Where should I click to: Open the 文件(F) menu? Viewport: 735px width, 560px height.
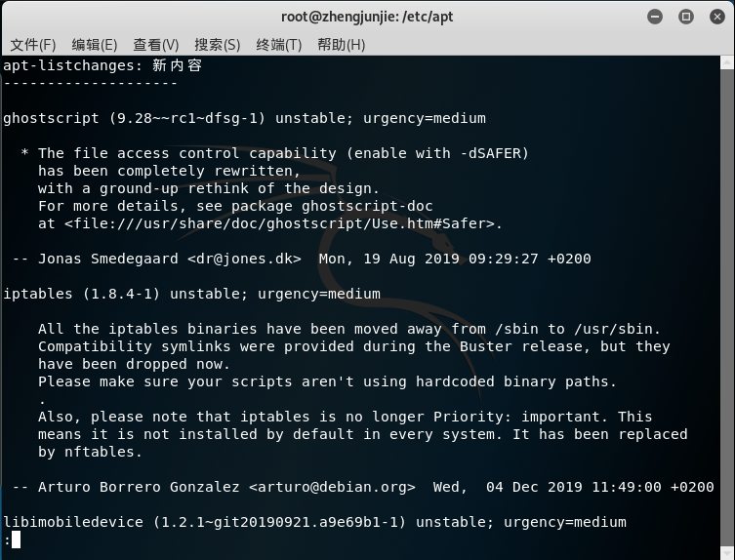[33, 45]
